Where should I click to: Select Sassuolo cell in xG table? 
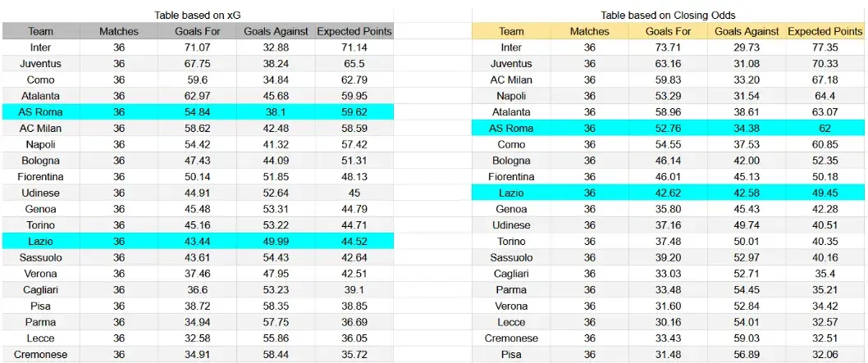pos(41,258)
